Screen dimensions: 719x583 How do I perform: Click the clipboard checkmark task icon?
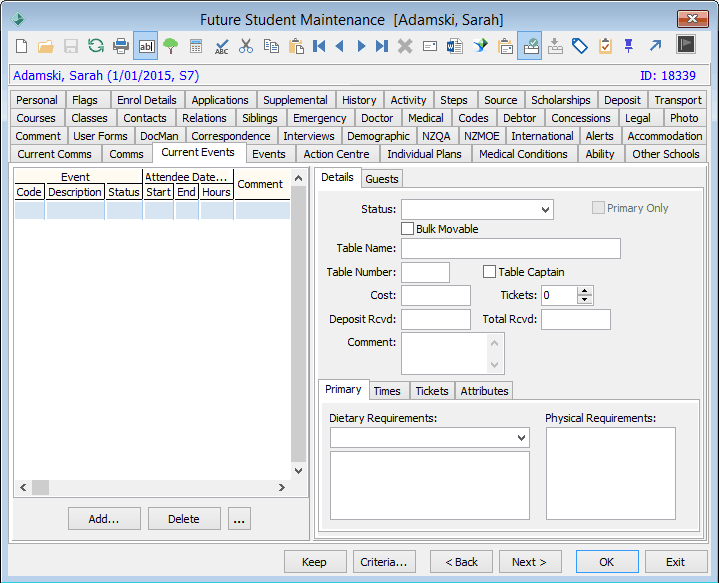tap(605, 46)
